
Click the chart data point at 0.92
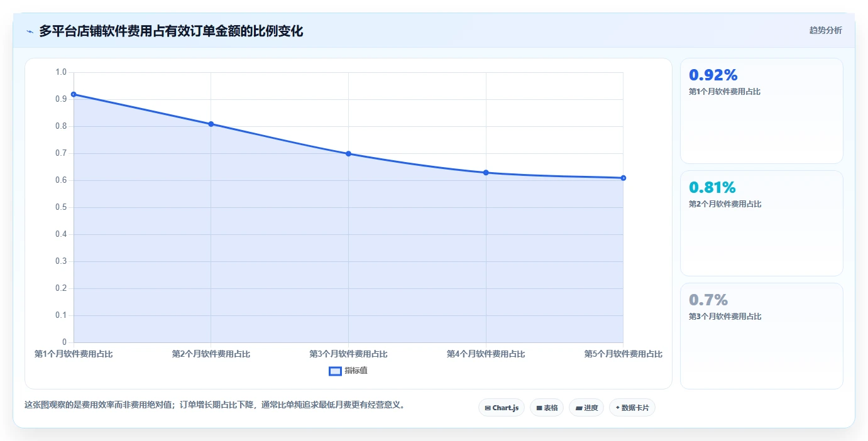click(74, 94)
